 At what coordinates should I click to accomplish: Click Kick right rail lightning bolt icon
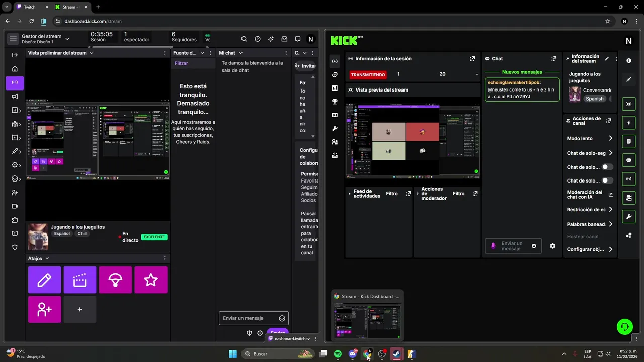(x=629, y=123)
